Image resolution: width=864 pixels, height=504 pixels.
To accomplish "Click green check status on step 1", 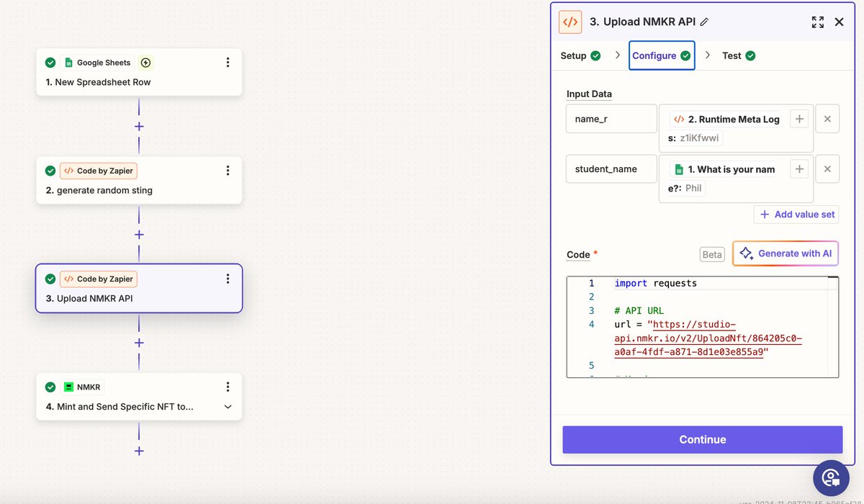I will (50, 63).
